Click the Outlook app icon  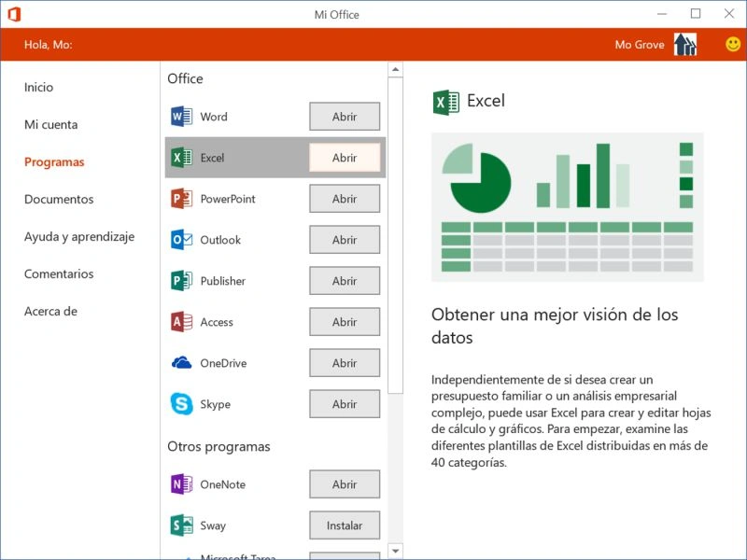tap(181, 240)
